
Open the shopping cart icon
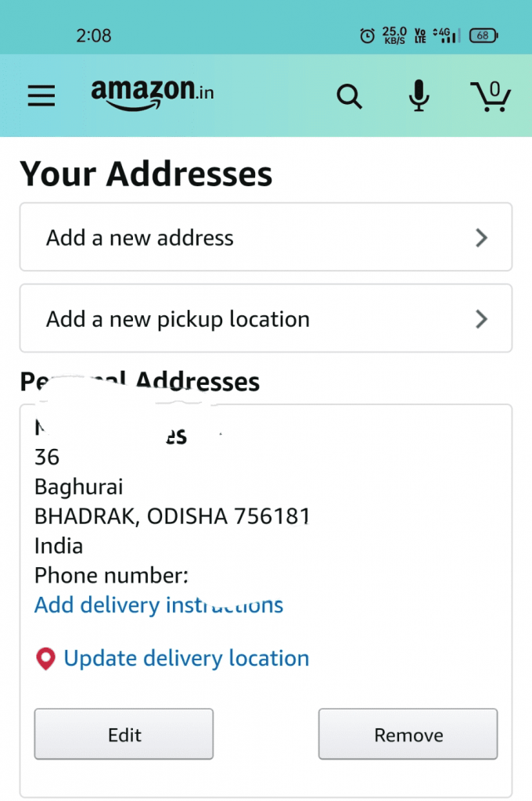pos(491,95)
